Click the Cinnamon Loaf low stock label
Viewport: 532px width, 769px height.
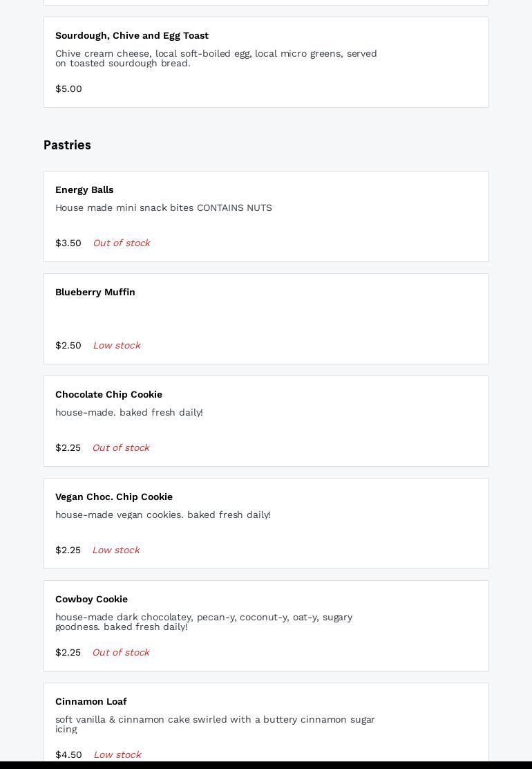coord(117,755)
